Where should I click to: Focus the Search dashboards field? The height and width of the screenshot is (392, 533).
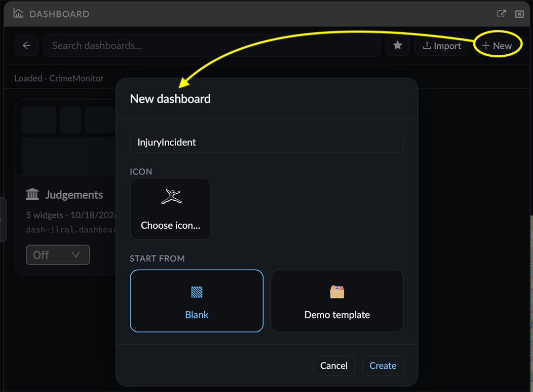pos(212,45)
